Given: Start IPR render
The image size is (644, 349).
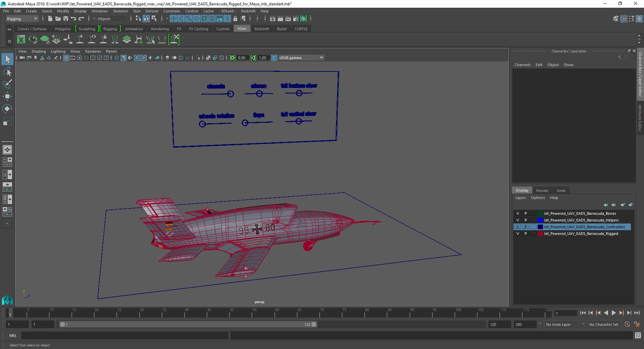Looking at the screenshot, I should tap(288, 19).
